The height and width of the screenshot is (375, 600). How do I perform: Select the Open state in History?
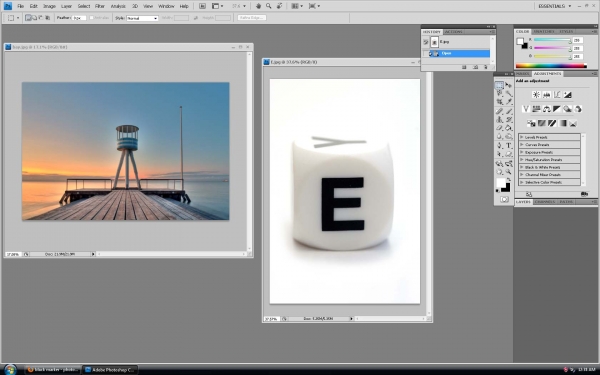click(x=459, y=54)
